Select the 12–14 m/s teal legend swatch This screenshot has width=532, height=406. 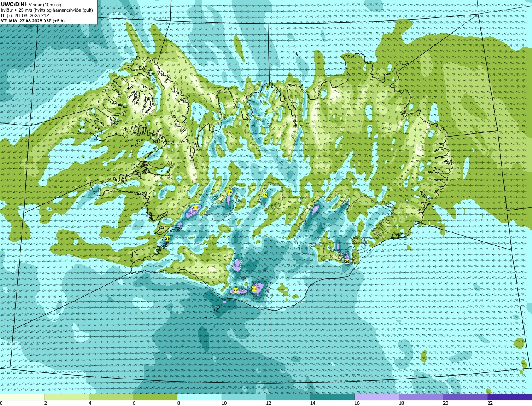coord(288,397)
